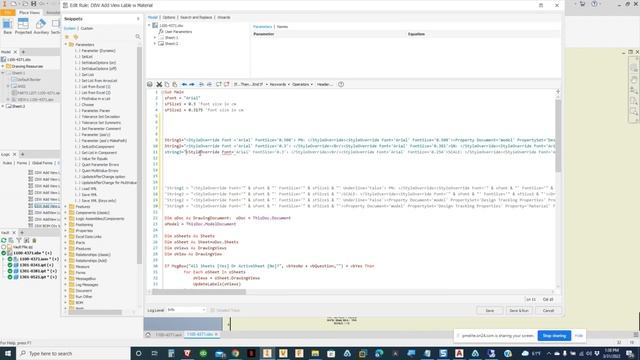Click Stop sharing button
This screenshot has width=640, height=360.
point(554,336)
